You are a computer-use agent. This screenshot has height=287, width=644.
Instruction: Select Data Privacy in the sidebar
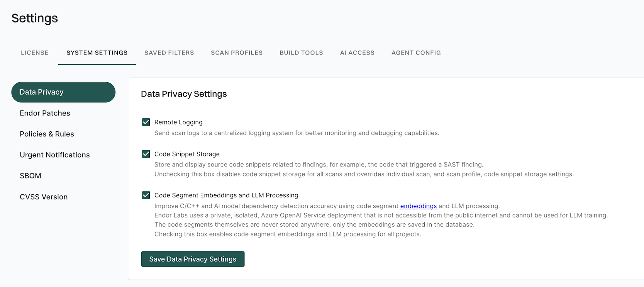(x=41, y=92)
